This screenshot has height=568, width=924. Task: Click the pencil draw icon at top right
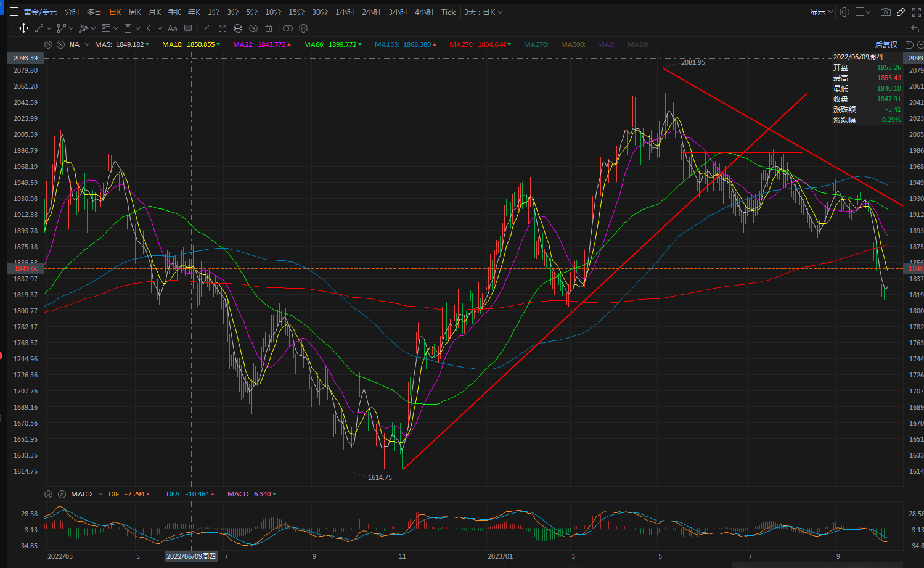tap(901, 12)
